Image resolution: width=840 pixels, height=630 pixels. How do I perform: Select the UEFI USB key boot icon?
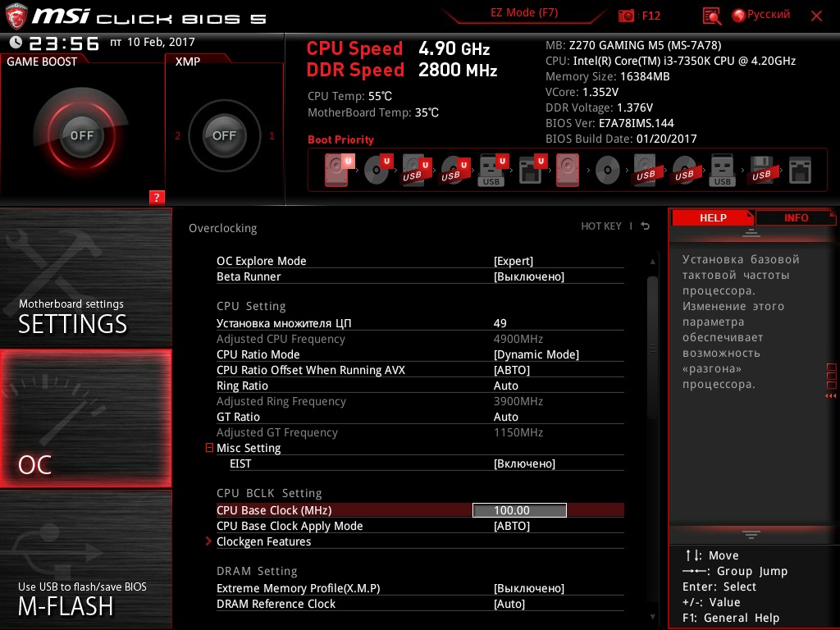tap(493, 170)
